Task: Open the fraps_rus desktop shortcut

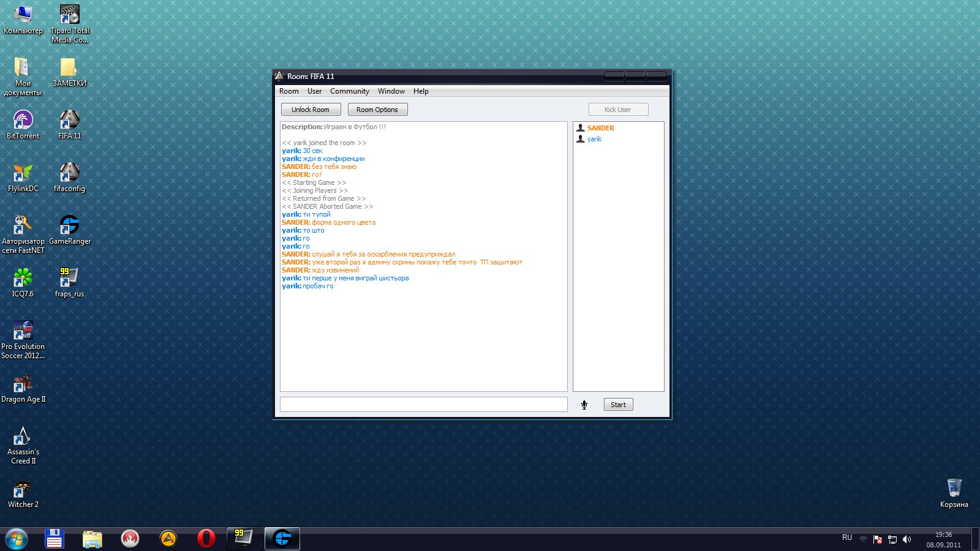Action: tap(69, 283)
